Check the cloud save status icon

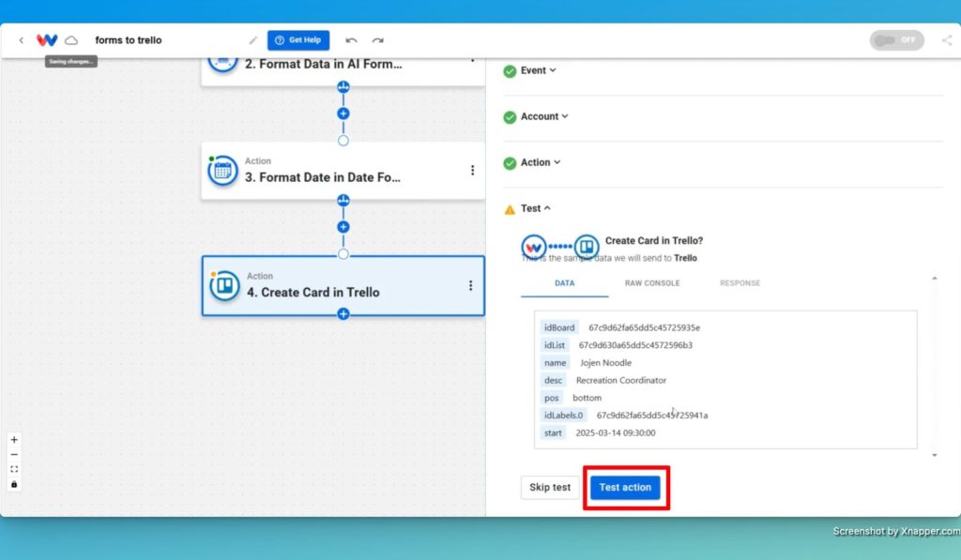coord(71,40)
